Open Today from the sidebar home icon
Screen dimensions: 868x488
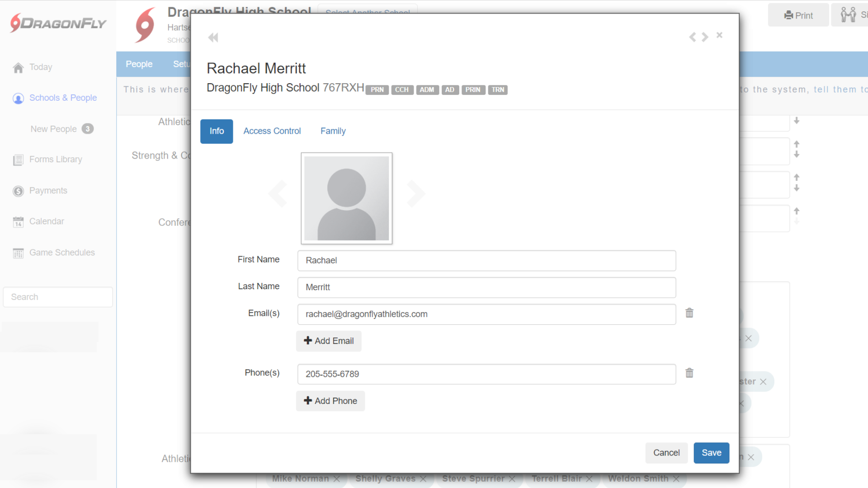pyautogui.click(x=18, y=68)
